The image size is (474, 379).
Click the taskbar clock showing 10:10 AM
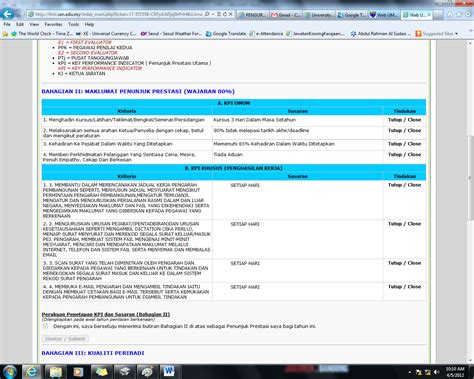pyautogui.click(x=455, y=372)
